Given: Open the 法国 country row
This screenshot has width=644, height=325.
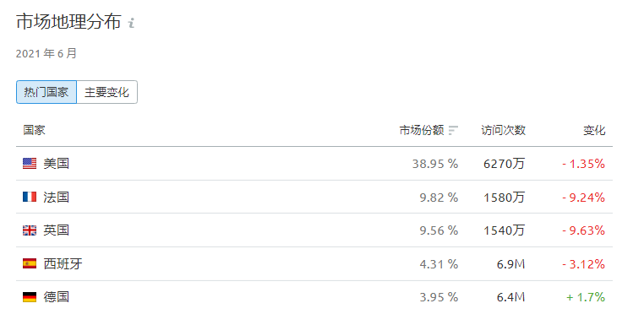Looking at the screenshot, I should pos(314,197).
